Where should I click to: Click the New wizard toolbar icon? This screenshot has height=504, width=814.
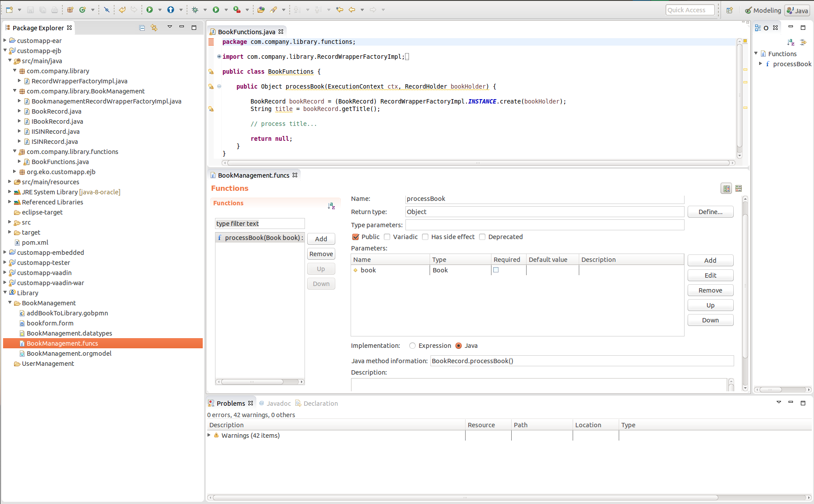[9, 10]
